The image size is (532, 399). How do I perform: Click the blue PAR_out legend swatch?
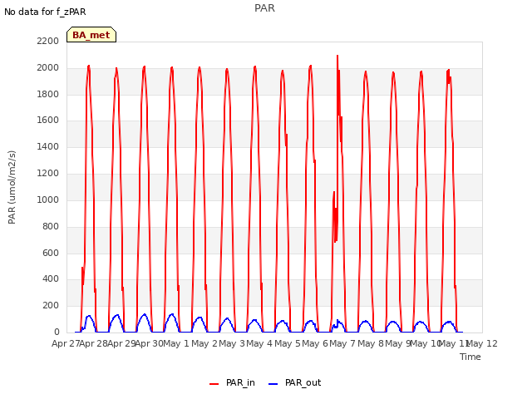(273, 384)
